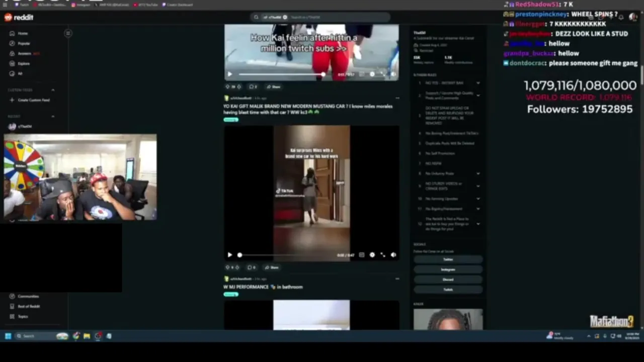Open the sidebar portrait image with dreadlocks
Viewport: 644px width, 362px height.
click(448, 319)
